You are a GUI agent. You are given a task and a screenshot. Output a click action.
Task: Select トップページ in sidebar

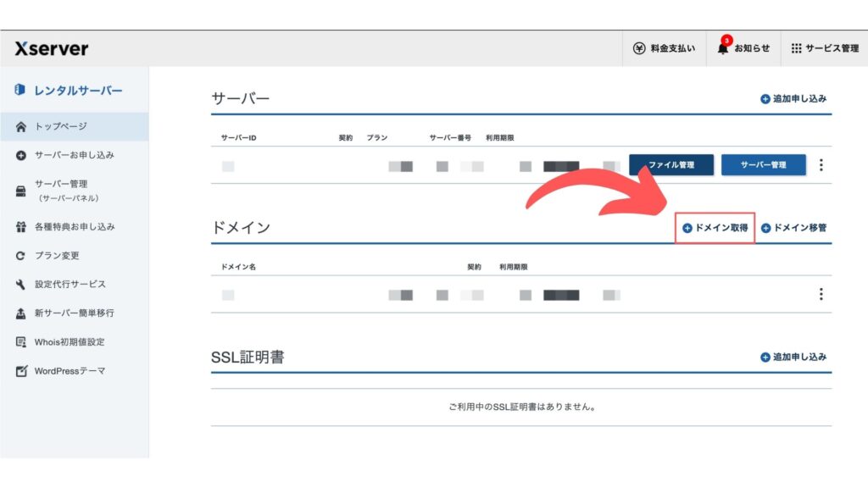coord(75,127)
